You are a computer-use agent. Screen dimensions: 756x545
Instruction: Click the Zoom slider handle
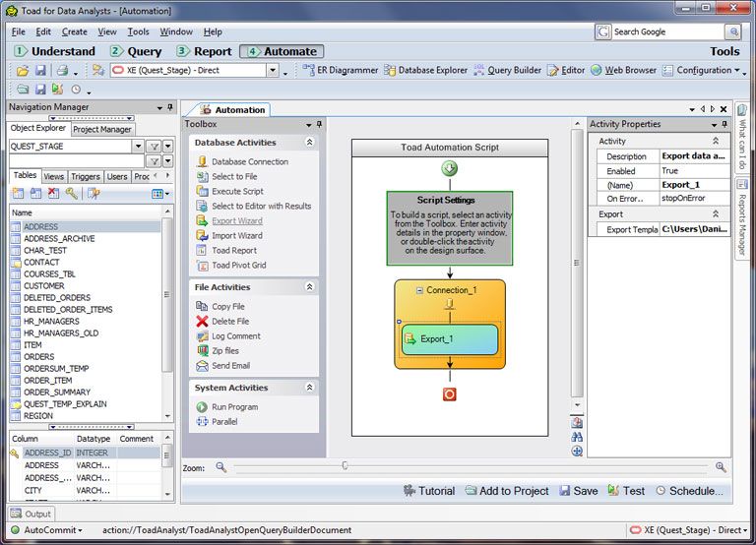[x=345, y=465]
